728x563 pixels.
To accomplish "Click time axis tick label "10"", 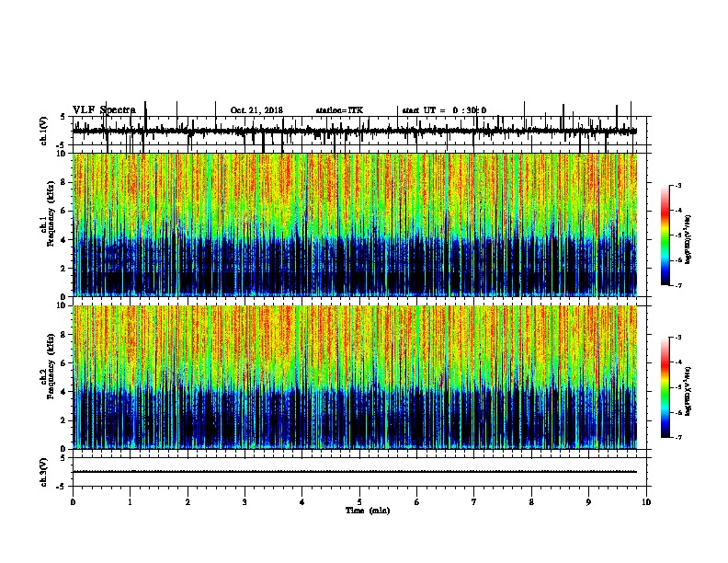I will click(x=646, y=501).
